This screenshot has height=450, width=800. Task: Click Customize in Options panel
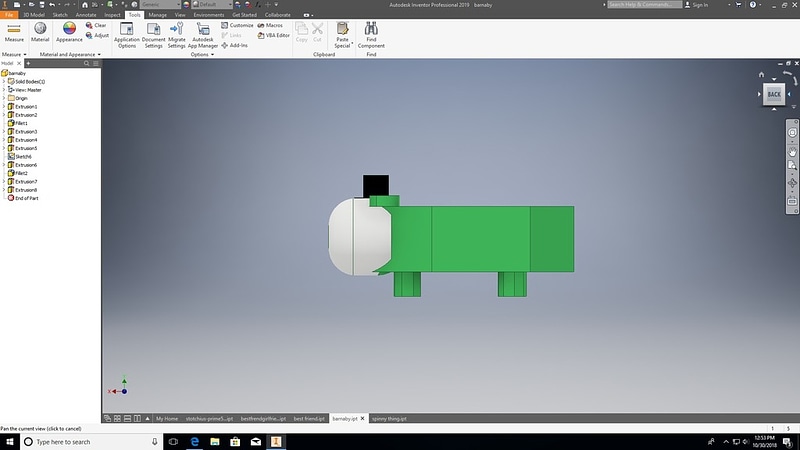point(237,25)
